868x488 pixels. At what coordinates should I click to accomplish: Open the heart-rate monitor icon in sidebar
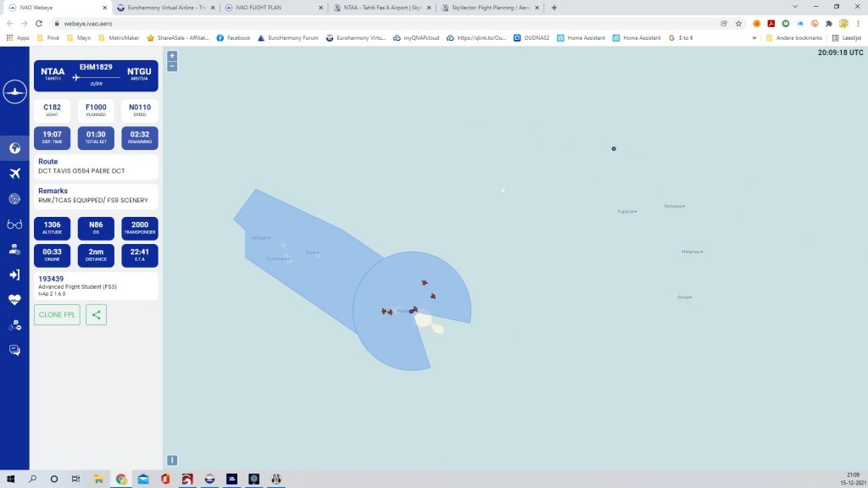(14, 299)
